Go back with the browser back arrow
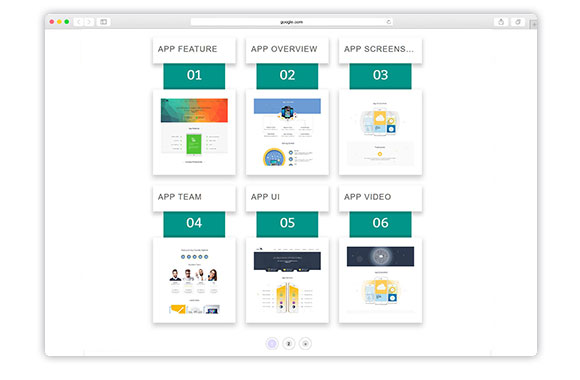 pos(79,22)
